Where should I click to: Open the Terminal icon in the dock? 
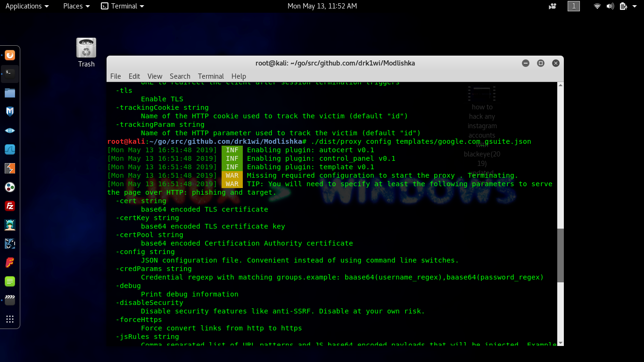click(x=10, y=74)
